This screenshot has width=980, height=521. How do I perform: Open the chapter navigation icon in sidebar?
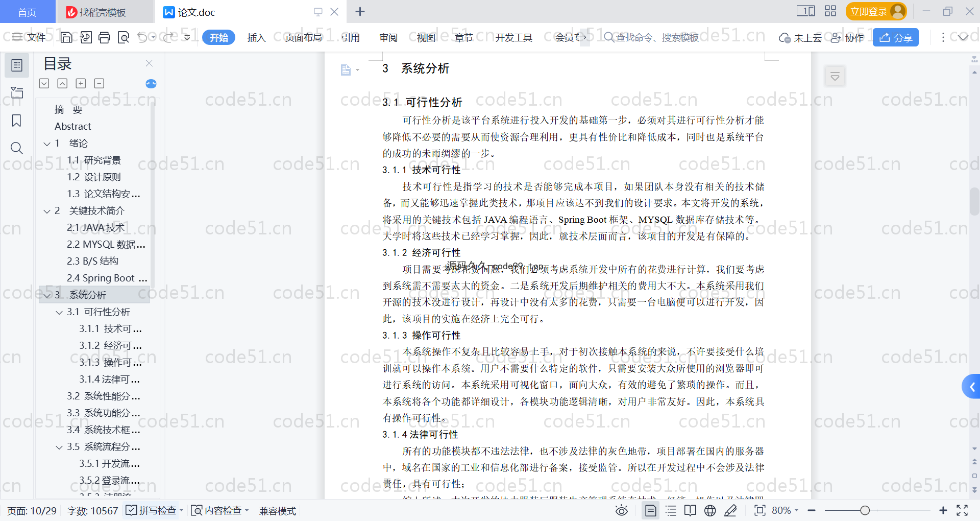[x=17, y=92]
